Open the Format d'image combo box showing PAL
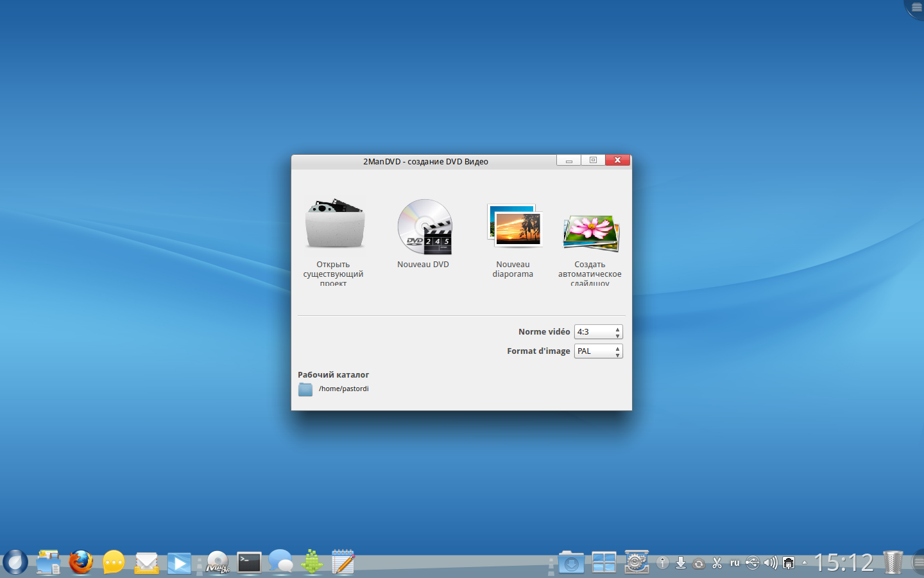The height and width of the screenshot is (578, 924). pyautogui.click(x=598, y=351)
